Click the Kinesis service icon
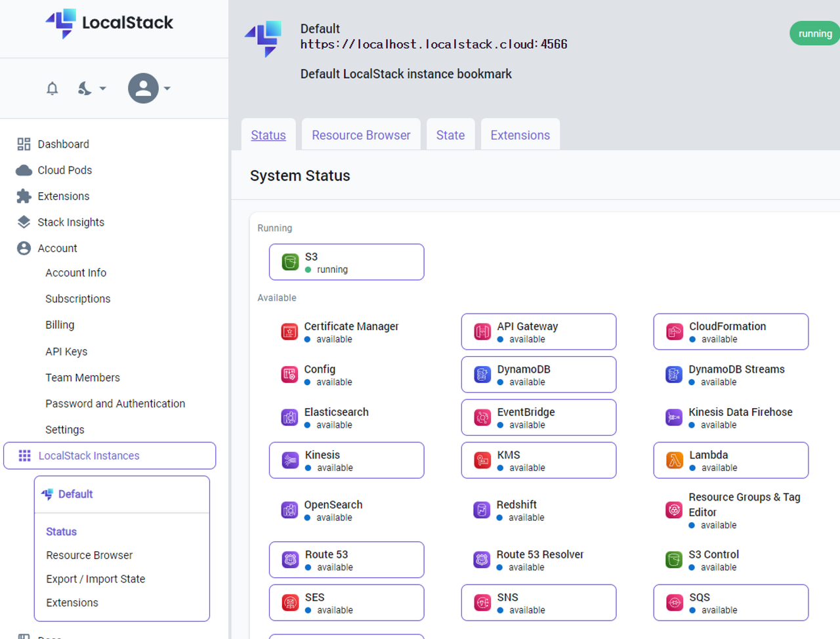Screen dimensions: 840x639 point(290,461)
